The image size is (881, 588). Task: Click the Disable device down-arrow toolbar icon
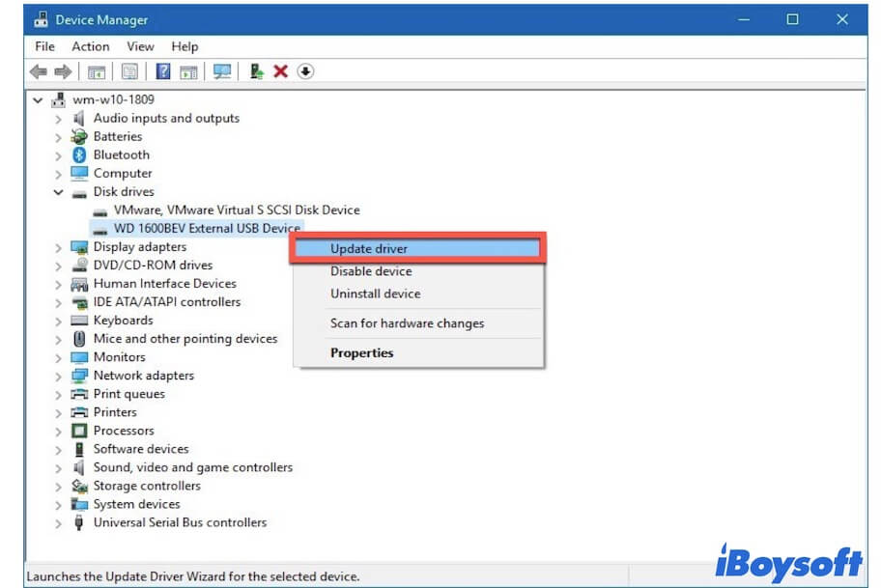305,70
